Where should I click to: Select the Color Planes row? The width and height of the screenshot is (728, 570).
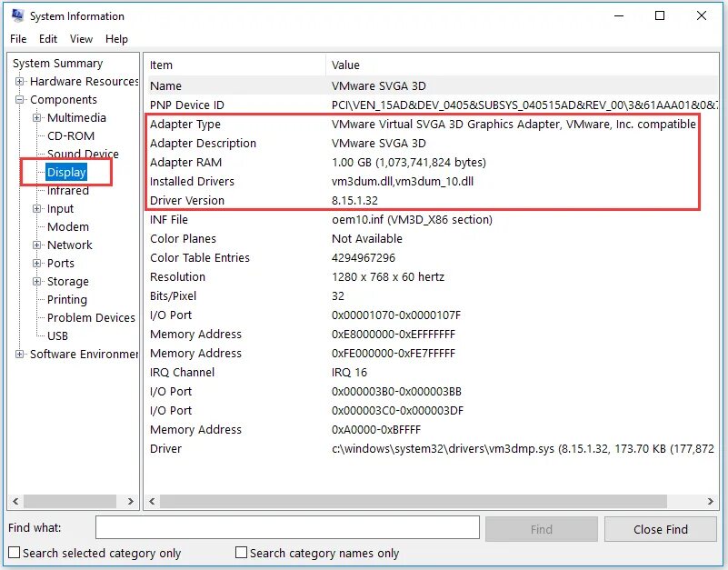(x=432, y=238)
